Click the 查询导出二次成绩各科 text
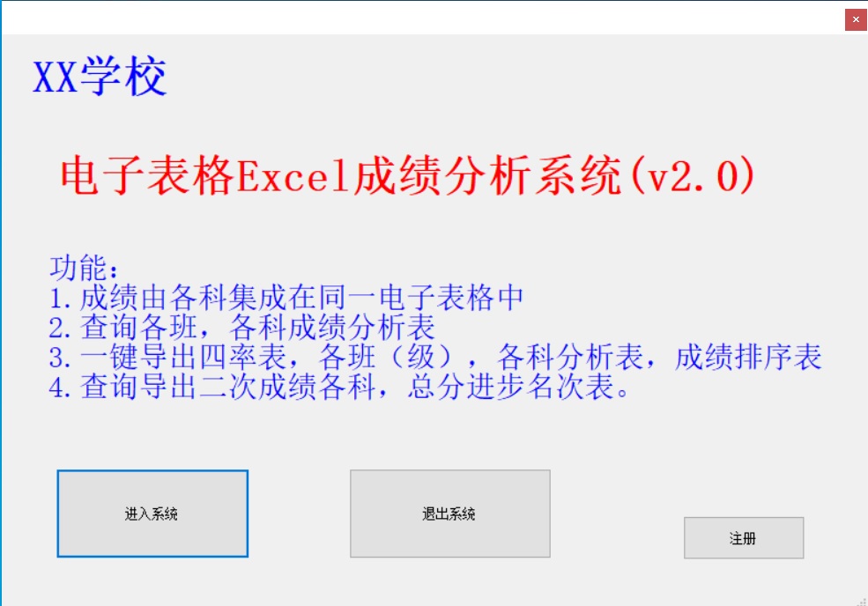This screenshot has width=868, height=606. 228,387
